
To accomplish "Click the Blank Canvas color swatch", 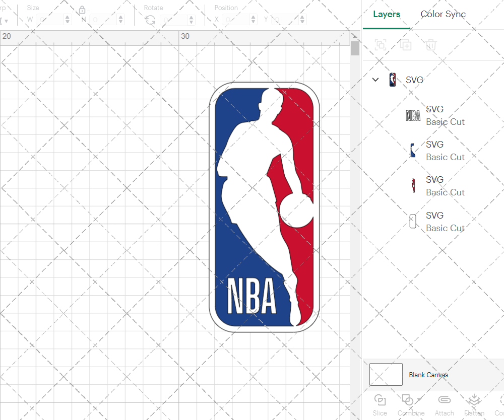I will click(386, 374).
